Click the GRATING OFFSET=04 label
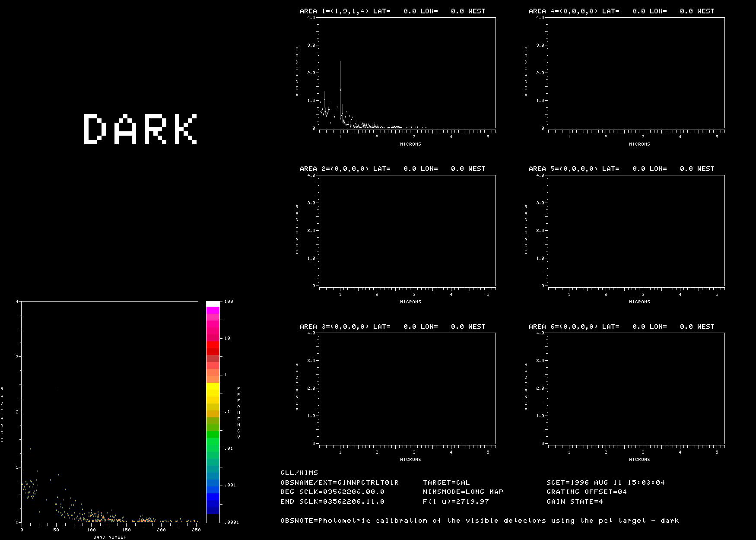The height and width of the screenshot is (540, 756). click(586, 492)
